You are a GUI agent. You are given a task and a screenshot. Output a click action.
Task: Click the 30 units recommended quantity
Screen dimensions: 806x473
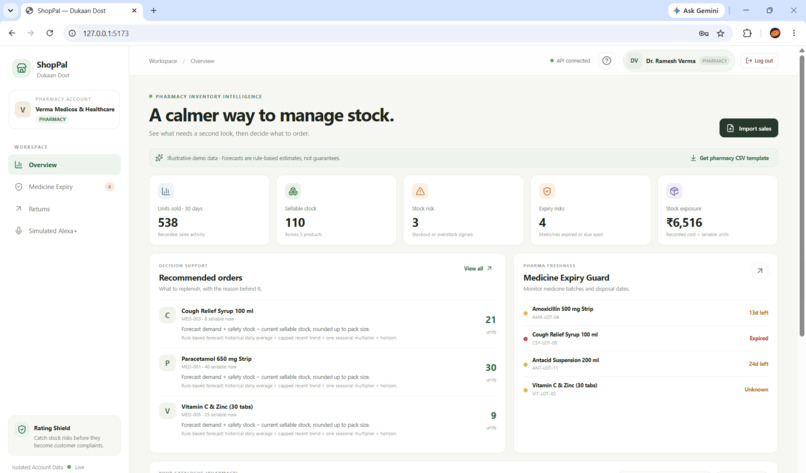(491, 368)
